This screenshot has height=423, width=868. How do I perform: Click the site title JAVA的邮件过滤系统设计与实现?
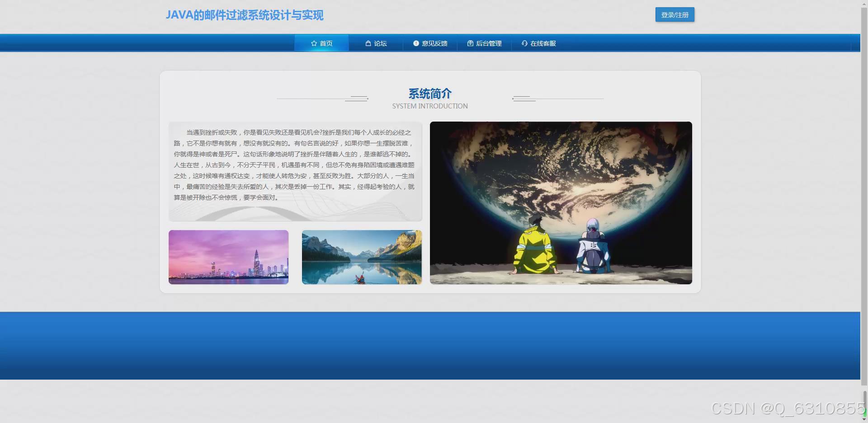pyautogui.click(x=245, y=15)
